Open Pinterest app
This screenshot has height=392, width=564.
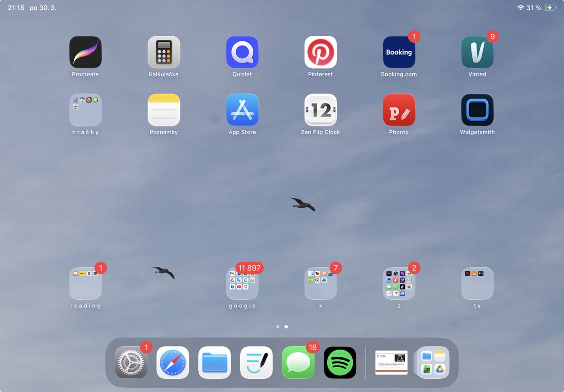point(321,52)
